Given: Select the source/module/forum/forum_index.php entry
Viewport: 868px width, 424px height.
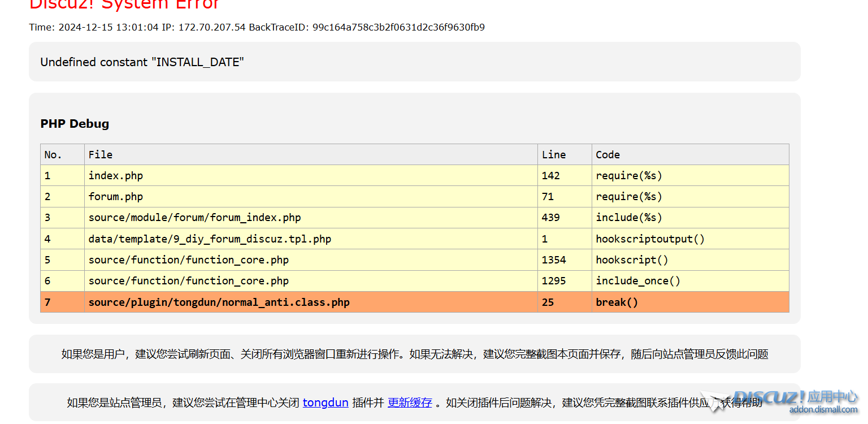Looking at the screenshot, I should (194, 218).
